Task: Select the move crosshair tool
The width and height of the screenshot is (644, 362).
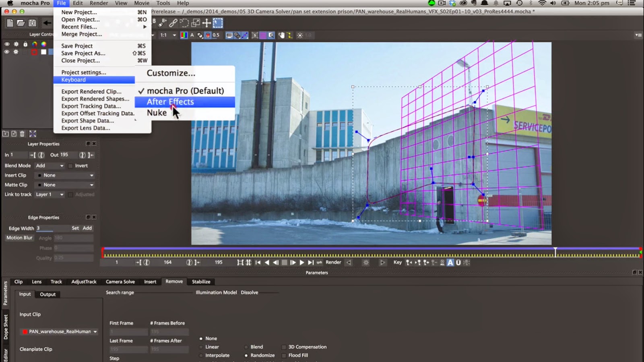Action: [x=206, y=23]
